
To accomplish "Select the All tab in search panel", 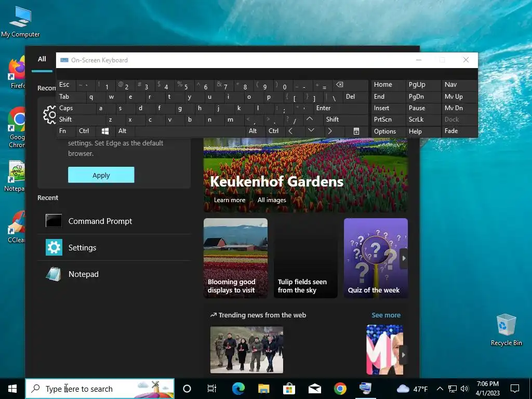I will point(42,59).
